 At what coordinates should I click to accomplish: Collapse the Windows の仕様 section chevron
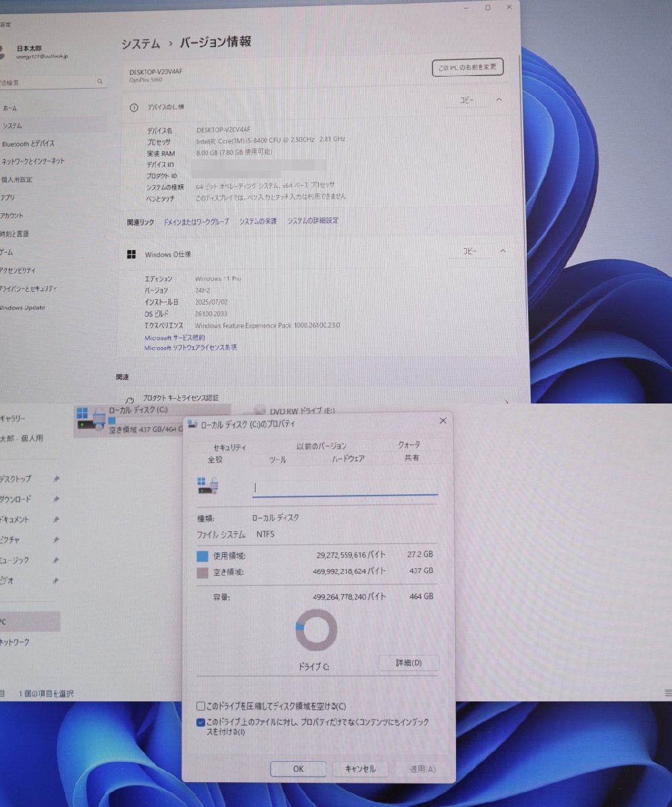(x=502, y=251)
